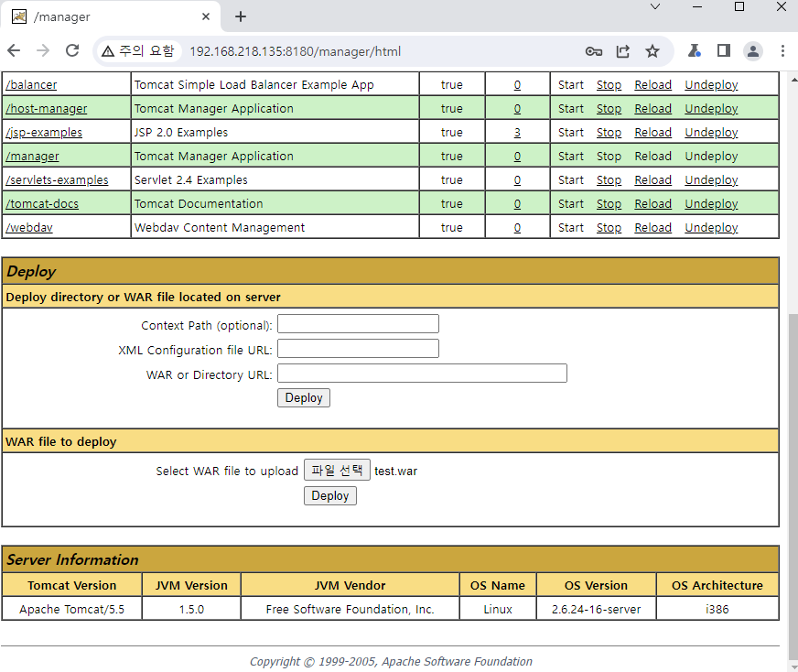Open the /host-manager application link
Screen dimensions: 798x672
[x=47, y=108]
